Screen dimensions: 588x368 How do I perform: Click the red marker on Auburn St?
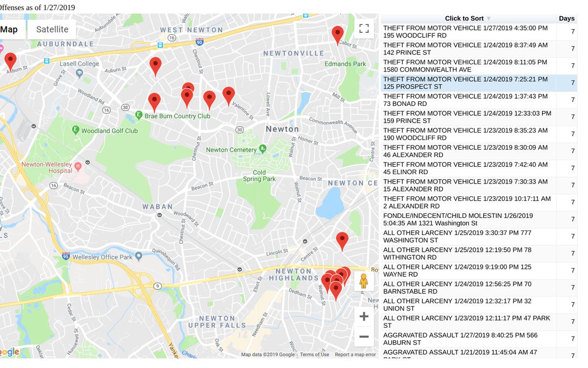[10, 61]
